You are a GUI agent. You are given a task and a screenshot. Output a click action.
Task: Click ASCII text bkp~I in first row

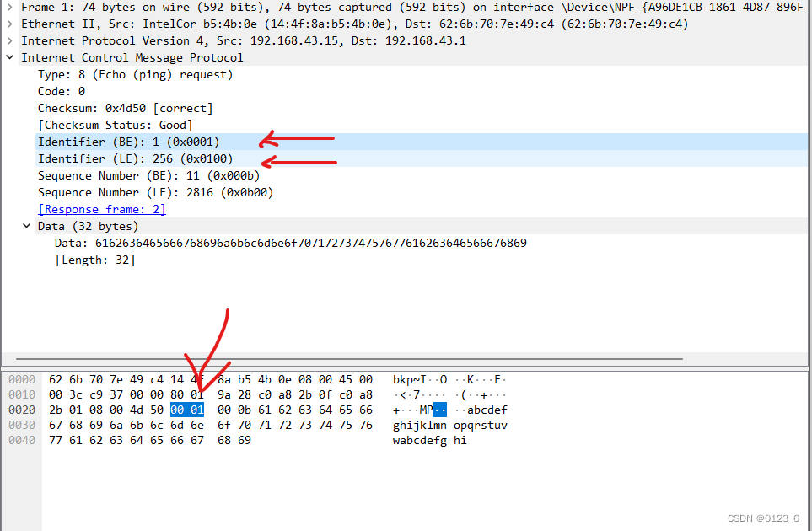[x=410, y=379]
